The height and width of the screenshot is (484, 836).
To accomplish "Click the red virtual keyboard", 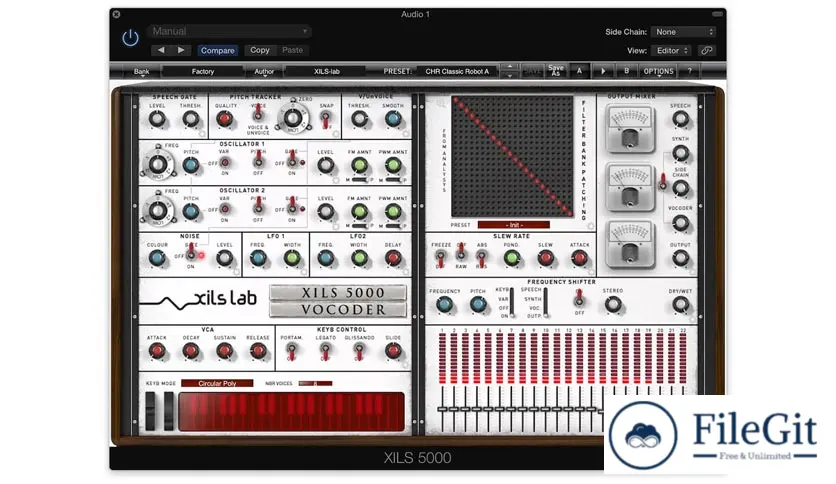I will (x=292, y=412).
